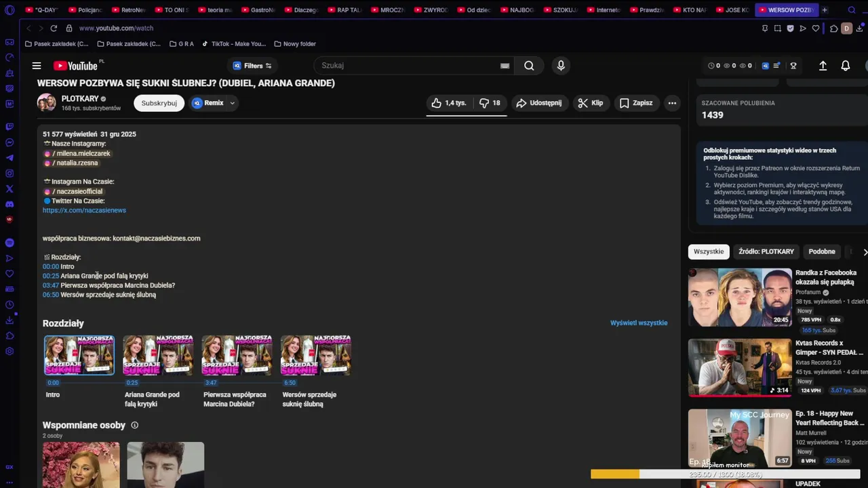Screen dimensions: 868x488
Task: Open browser downloads icon in toolbar
Action: [861, 28]
